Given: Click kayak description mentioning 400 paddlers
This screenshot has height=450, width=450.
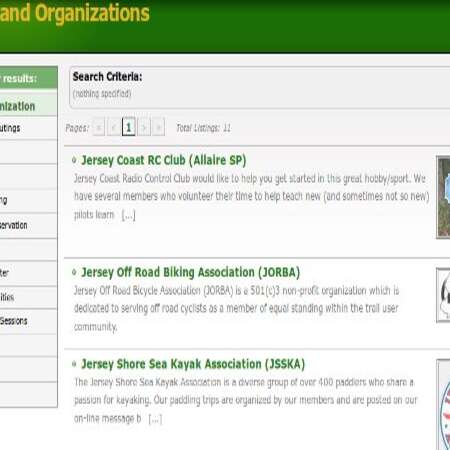Looking at the screenshot, I should (246, 400).
